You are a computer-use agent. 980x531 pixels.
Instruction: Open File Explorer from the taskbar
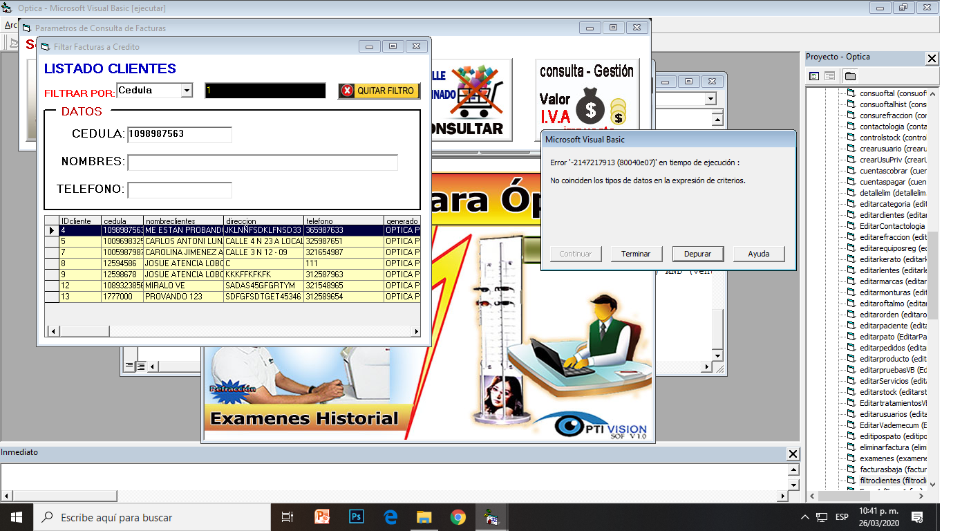tap(424, 516)
